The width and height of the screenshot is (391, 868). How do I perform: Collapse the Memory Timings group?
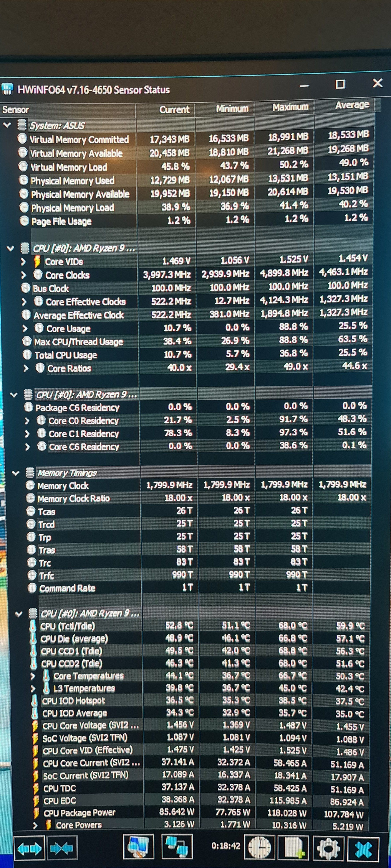tap(15, 473)
